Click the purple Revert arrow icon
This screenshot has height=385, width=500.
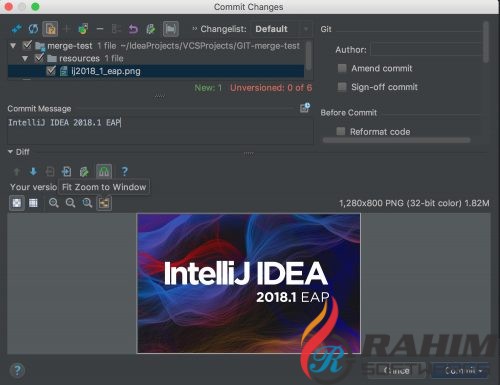pyautogui.click(x=133, y=29)
